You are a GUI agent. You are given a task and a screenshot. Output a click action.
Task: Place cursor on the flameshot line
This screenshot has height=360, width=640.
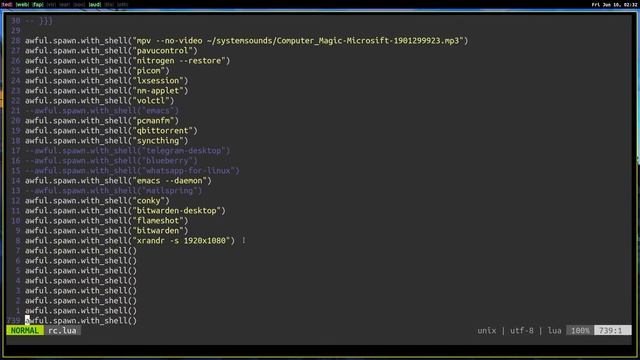pos(107,221)
